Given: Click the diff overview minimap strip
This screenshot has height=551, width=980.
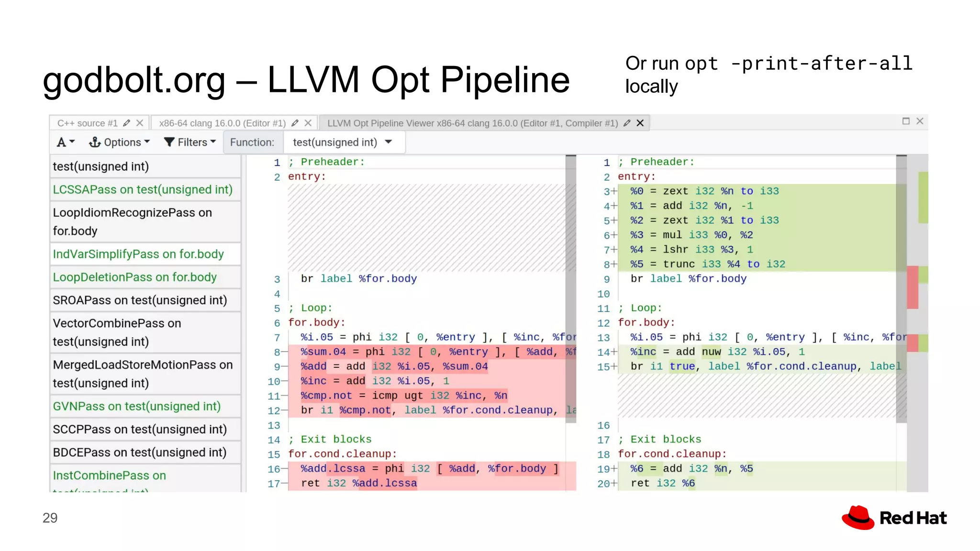Looking at the screenshot, I should (x=918, y=323).
